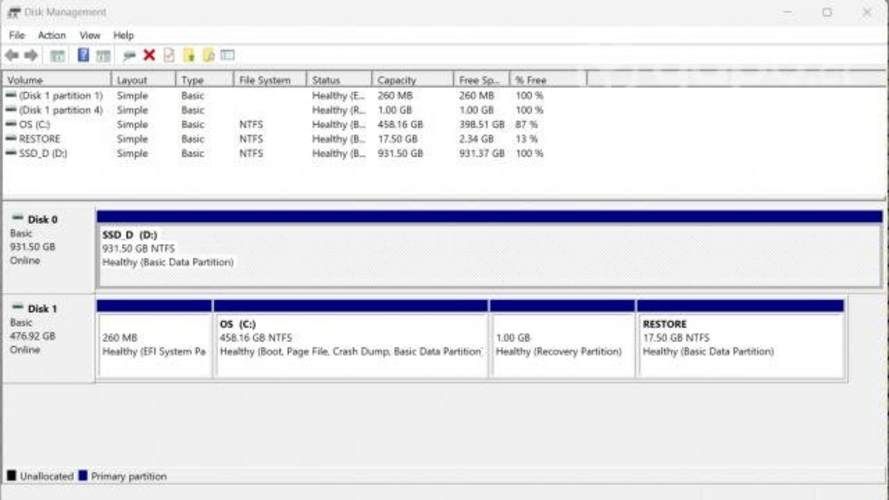889x500 pixels.
Task: Open the Action menu
Action: [x=52, y=35]
